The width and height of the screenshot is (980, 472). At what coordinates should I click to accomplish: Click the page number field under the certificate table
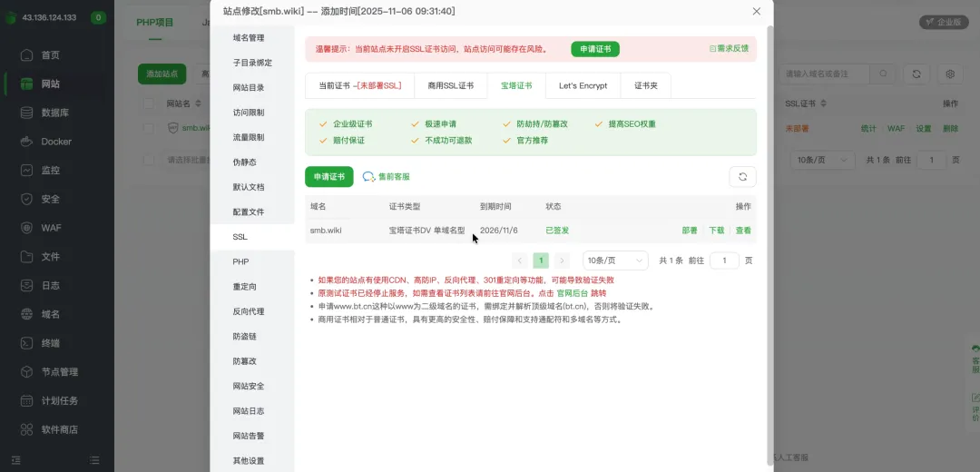click(724, 261)
